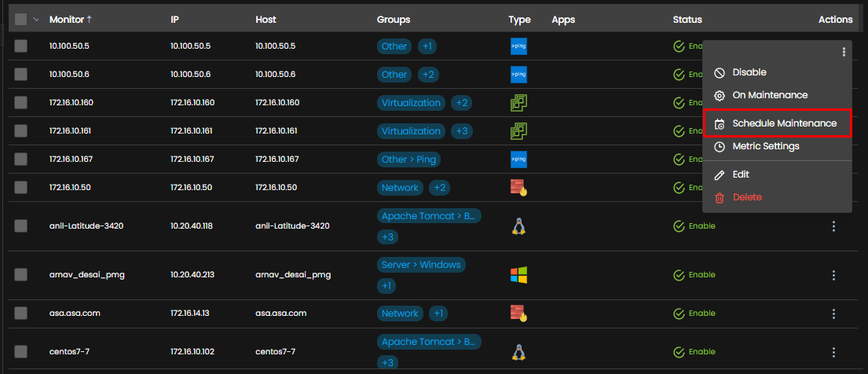The height and width of the screenshot is (374, 868).
Task: Click the firewall type icon for 172.16.10.50
Action: pyautogui.click(x=518, y=187)
